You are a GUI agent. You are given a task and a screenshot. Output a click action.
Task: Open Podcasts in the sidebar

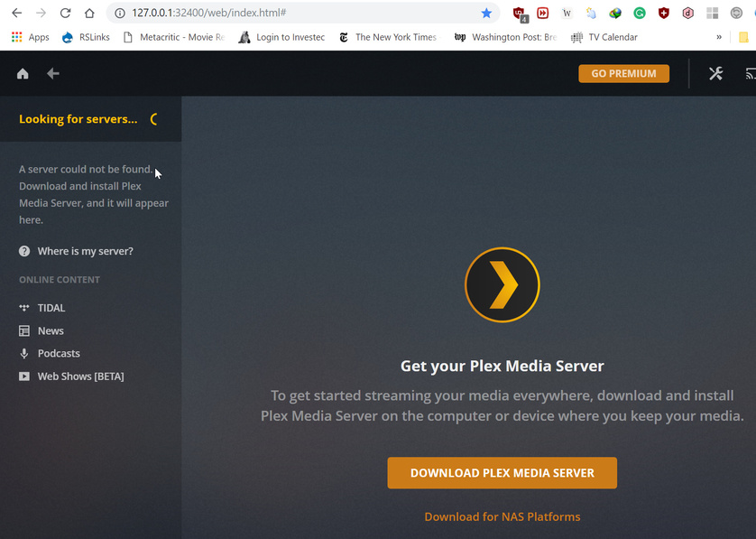point(59,353)
